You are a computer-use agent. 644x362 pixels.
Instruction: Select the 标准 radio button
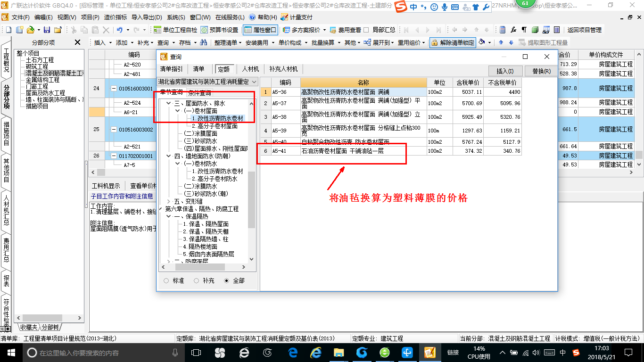[x=166, y=280]
